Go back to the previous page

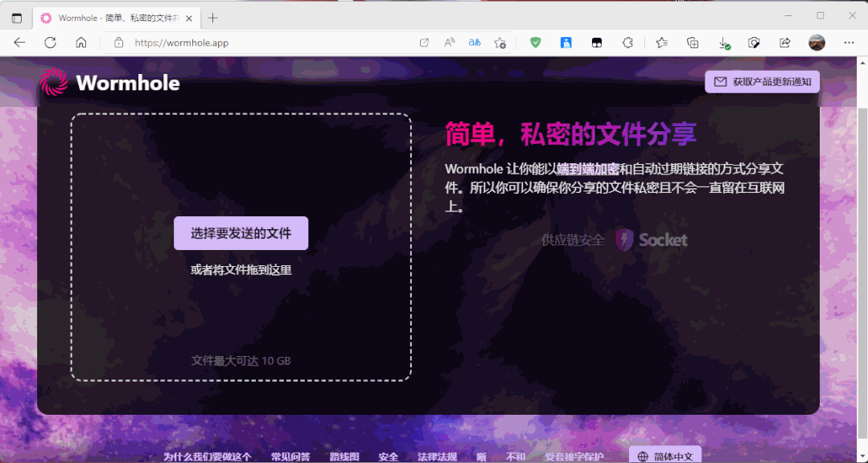click(19, 43)
